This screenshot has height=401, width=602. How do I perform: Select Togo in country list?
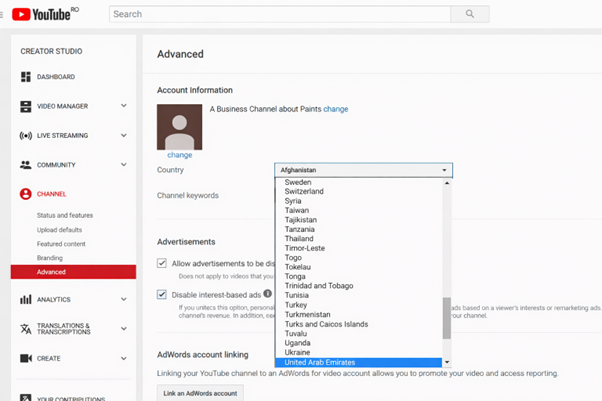tap(359, 257)
